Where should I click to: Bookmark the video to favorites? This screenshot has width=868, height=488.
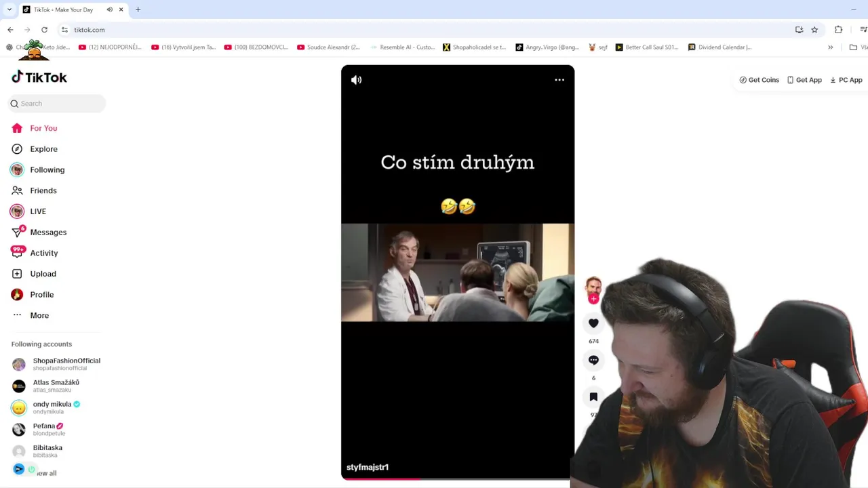point(593,396)
